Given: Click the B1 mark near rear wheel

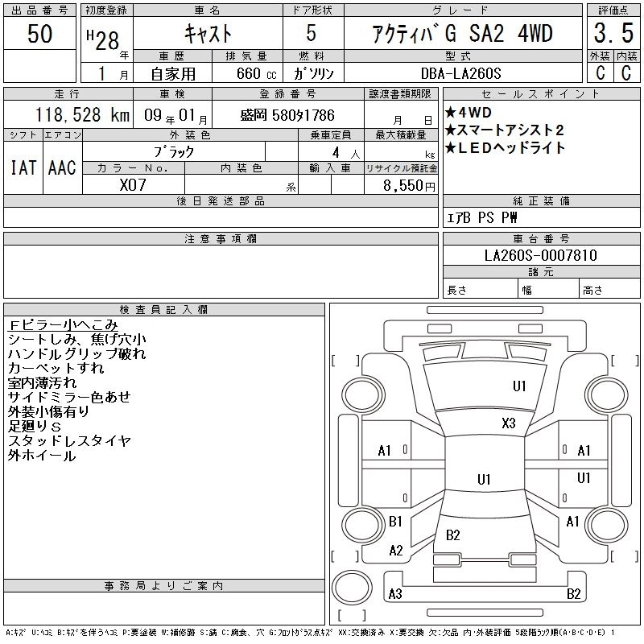Looking at the screenshot, I should 395,522.
